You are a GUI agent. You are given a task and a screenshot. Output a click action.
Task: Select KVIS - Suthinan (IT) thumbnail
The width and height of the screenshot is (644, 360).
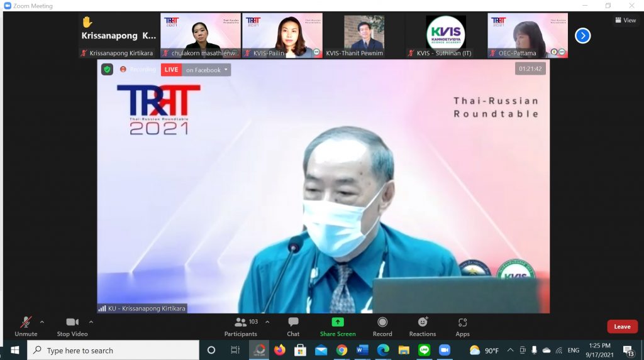446,36
